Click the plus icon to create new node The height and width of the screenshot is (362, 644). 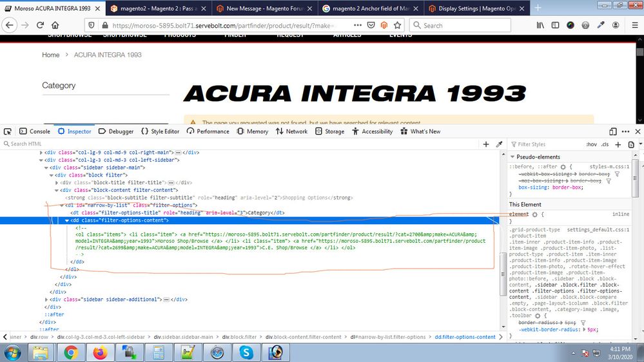pos(486,144)
